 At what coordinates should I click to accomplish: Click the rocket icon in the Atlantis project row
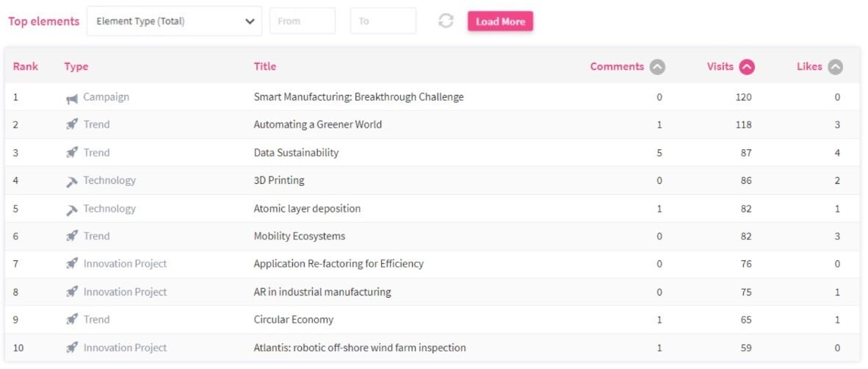71,348
